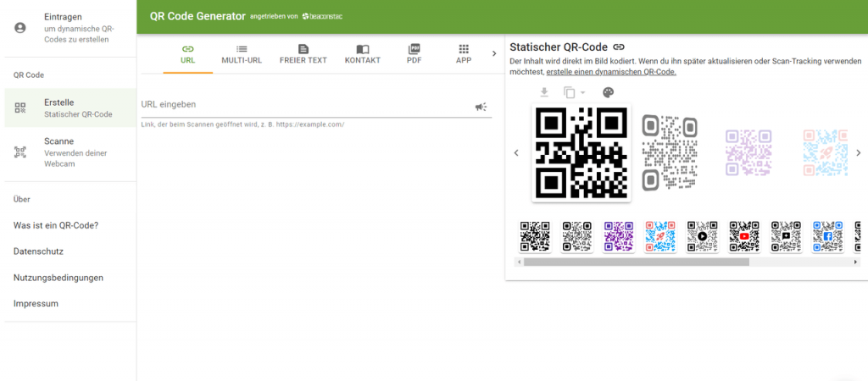Screen dimensions: 868x381
Task: Open the Datenschutz link
Action: (x=38, y=251)
